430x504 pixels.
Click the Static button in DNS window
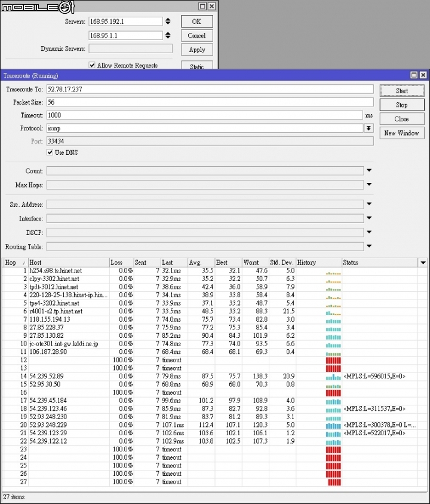[x=197, y=65]
